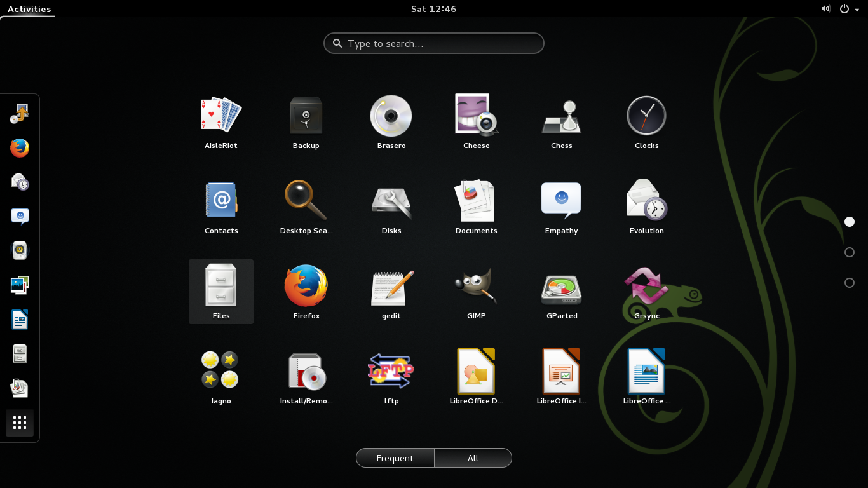
Task: Select the second page indicator dot
Action: [x=850, y=252]
